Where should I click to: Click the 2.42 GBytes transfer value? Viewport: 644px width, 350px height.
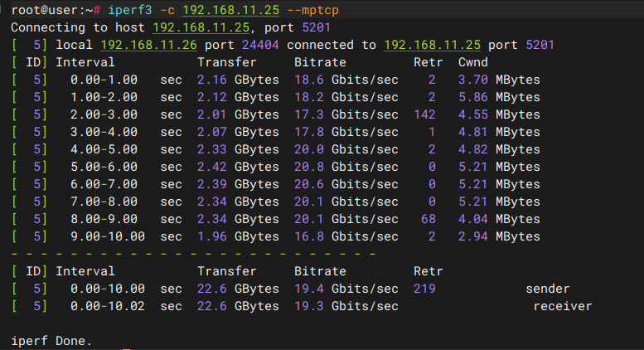[x=238, y=167]
